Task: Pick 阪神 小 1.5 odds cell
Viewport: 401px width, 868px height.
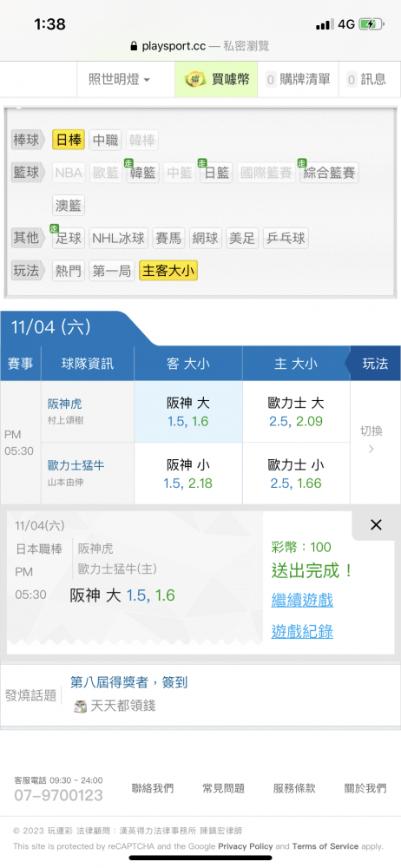Action: (x=188, y=473)
